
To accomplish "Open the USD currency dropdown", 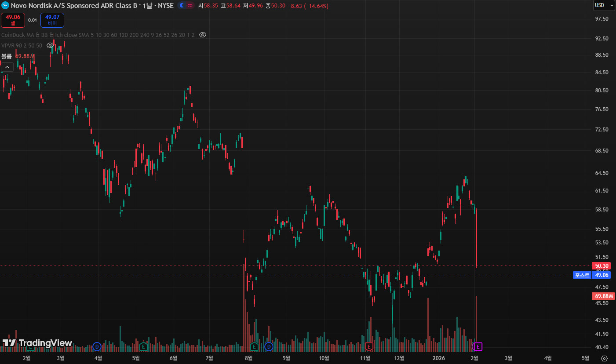I will pos(604,5).
